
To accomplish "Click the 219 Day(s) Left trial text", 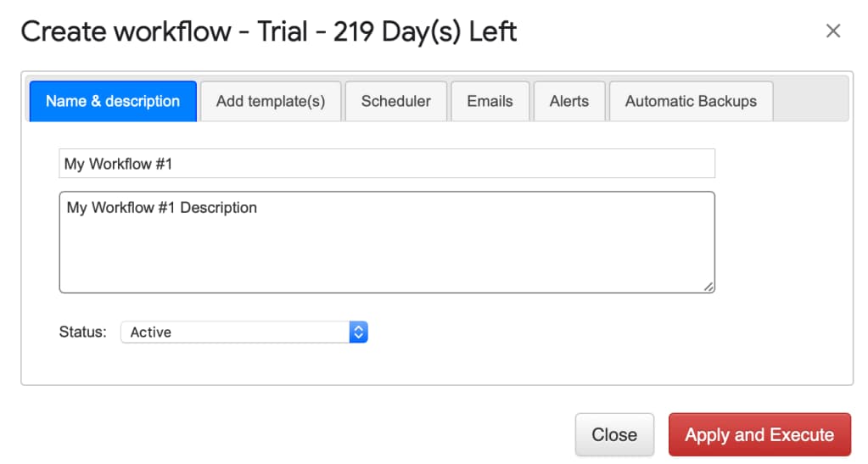I will (x=425, y=31).
